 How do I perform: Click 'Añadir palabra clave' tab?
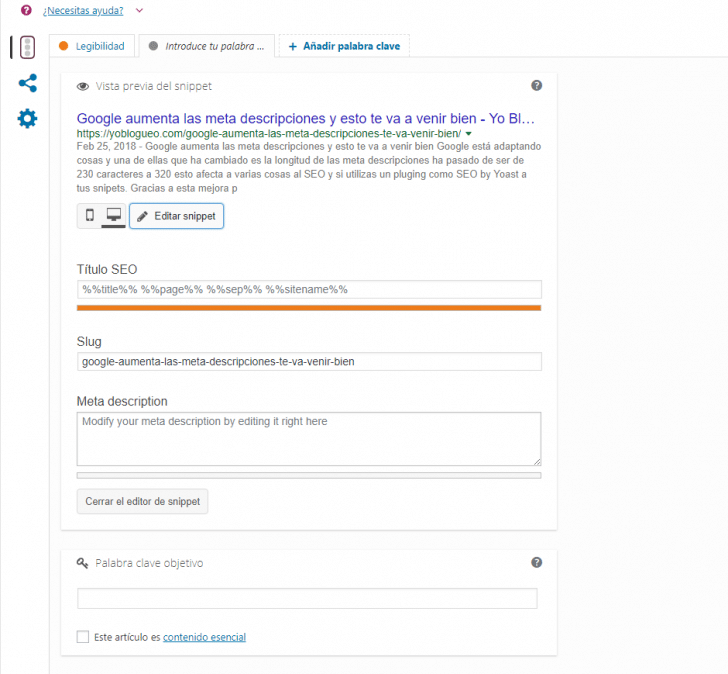[344, 46]
